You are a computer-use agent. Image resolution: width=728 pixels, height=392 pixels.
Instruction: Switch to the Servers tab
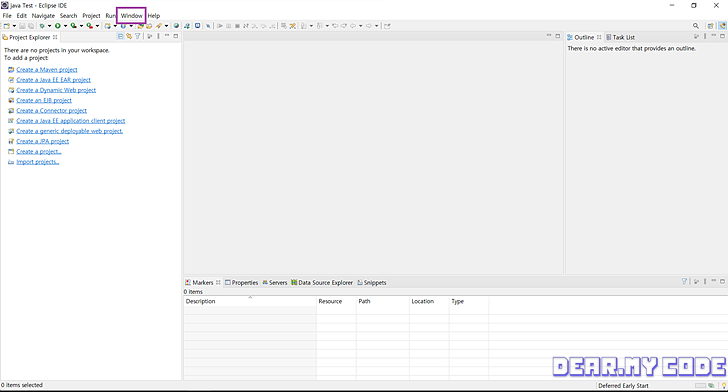click(275, 282)
